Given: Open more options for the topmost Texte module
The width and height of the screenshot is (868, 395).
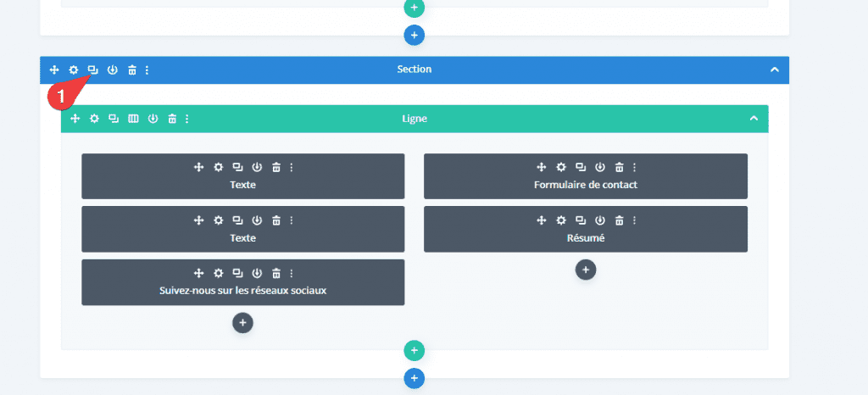Looking at the screenshot, I should click(x=292, y=167).
